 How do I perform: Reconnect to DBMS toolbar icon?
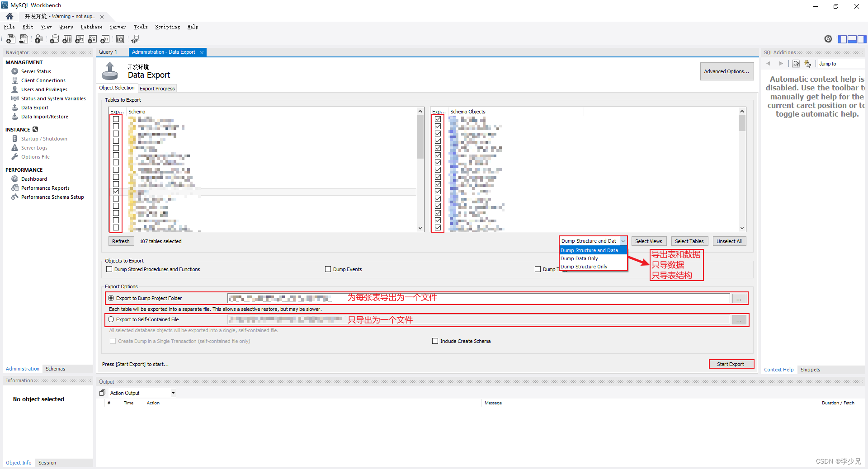(135, 39)
